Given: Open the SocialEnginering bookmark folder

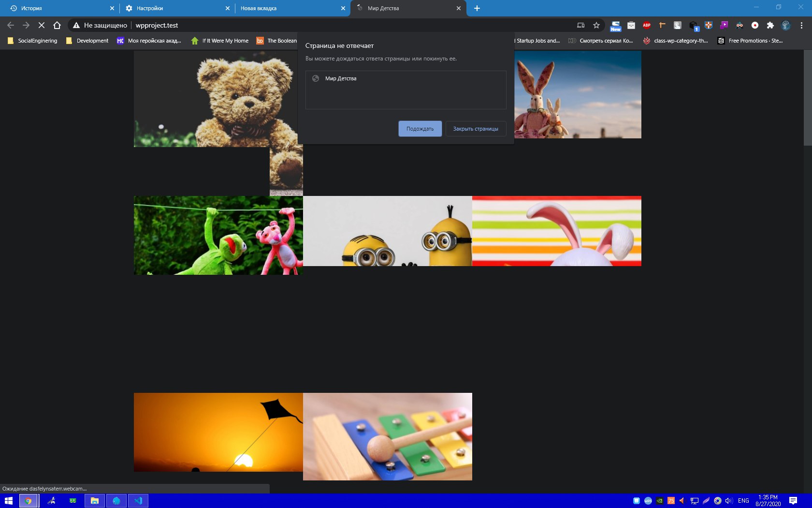Looking at the screenshot, I should pos(32,41).
